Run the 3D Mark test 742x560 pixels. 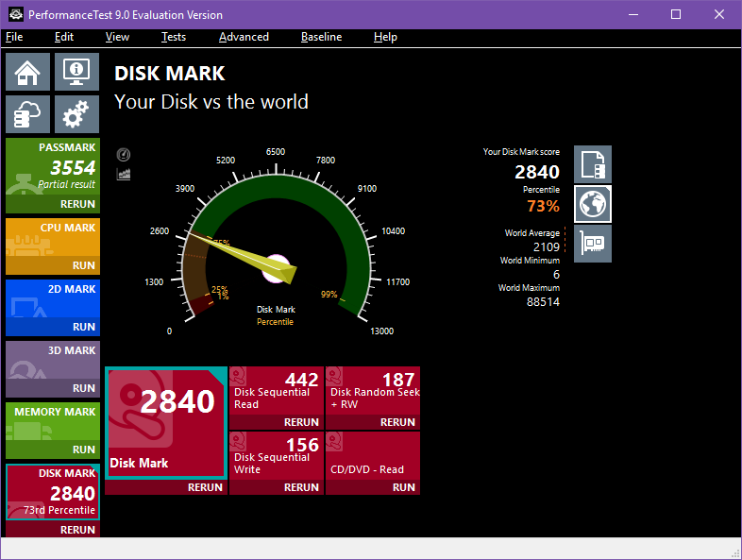point(84,388)
